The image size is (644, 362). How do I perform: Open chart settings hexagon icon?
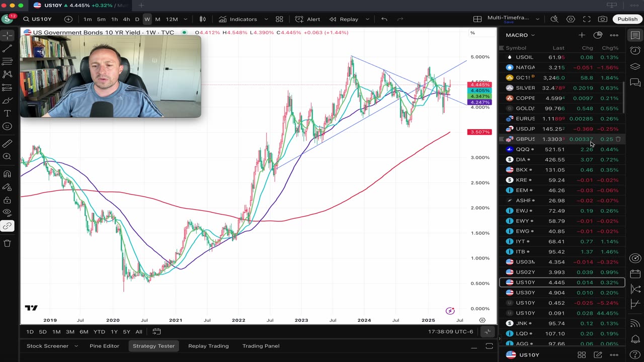pyautogui.click(x=571, y=19)
